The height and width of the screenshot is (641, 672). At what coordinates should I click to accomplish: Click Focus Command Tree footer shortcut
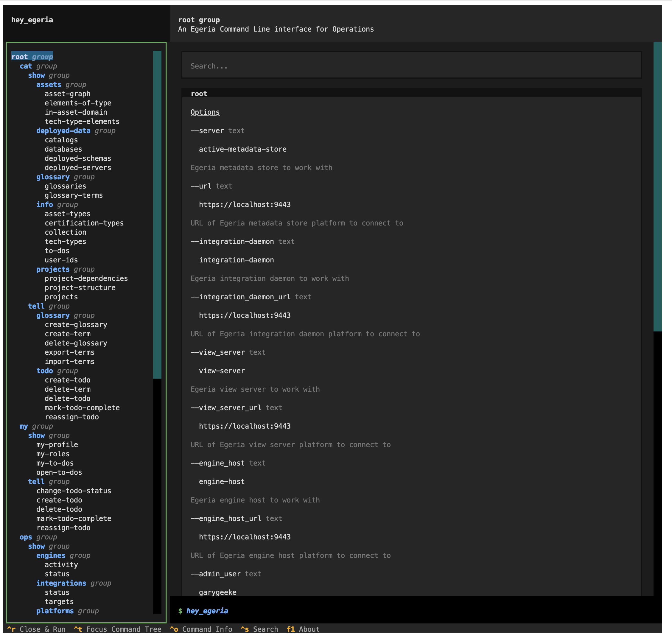tap(118, 629)
